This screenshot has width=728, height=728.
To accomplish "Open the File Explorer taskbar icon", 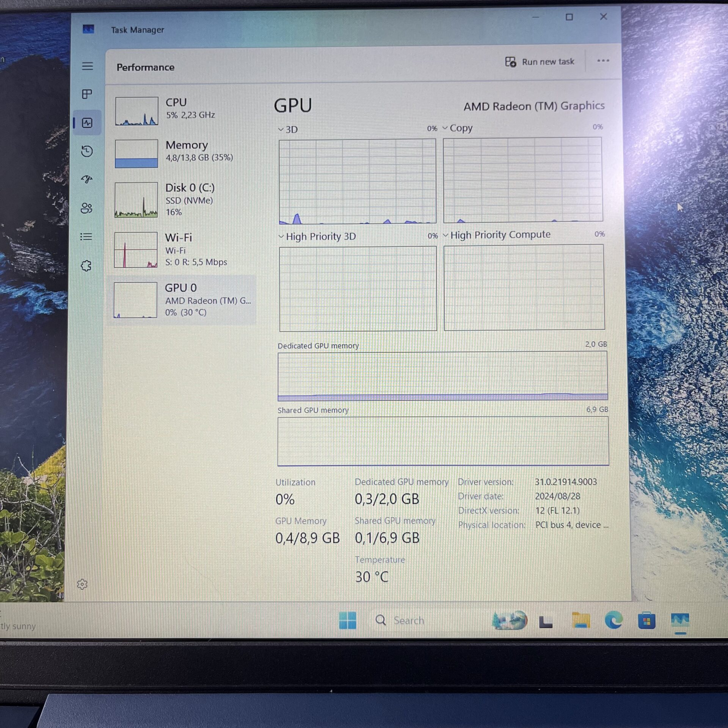I will pos(581,620).
